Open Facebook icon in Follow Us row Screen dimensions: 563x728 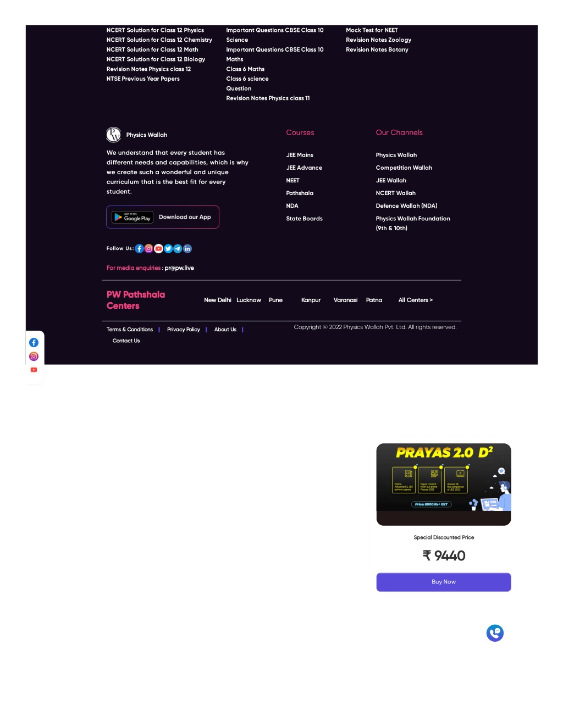pyautogui.click(x=139, y=249)
